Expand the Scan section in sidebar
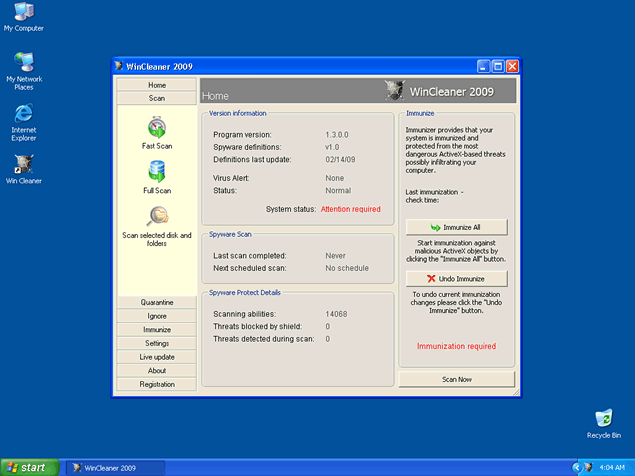Viewport: 635px width, 476px height. point(157,99)
